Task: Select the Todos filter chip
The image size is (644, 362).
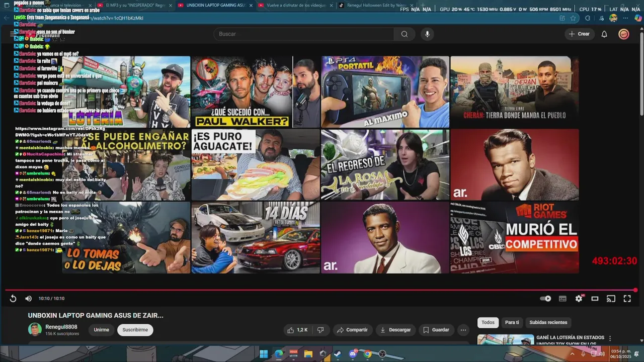Action: coord(488,322)
